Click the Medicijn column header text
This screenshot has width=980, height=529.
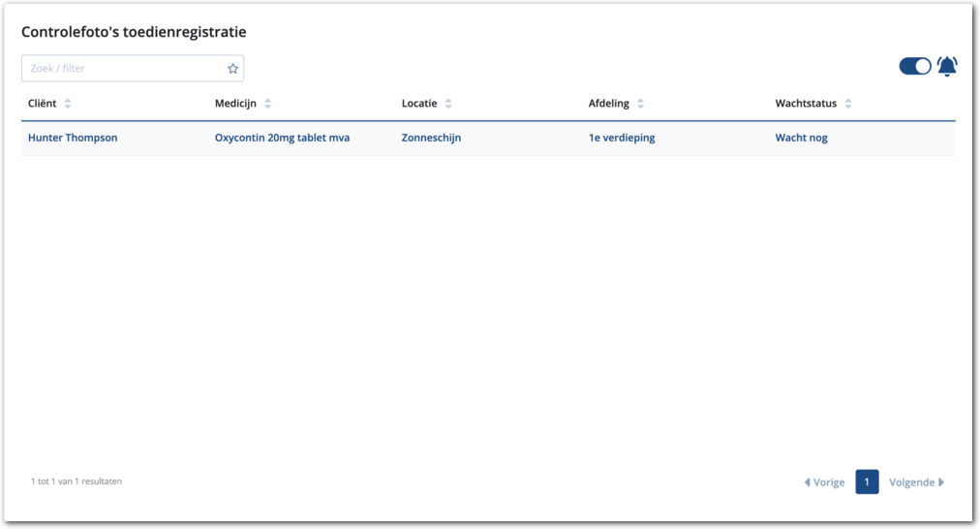[235, 104]
